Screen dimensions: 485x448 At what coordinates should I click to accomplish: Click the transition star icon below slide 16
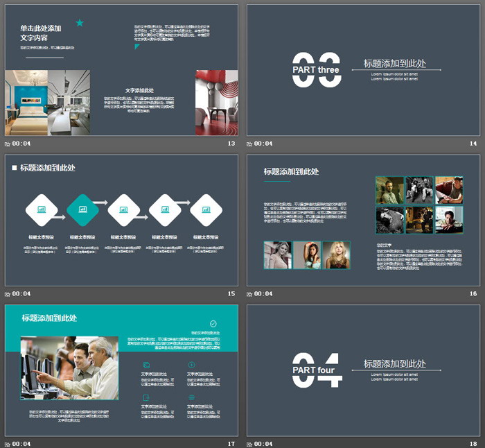pos(250,294)
